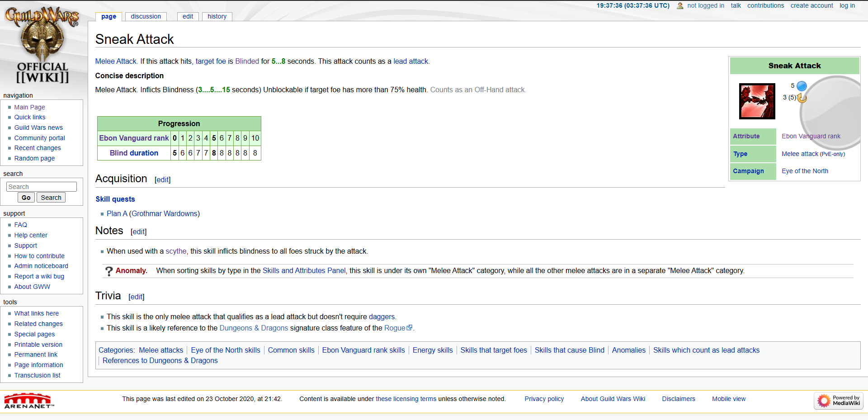Click the blue energy cost icon
This screenshot has width=868, height=420.
pyautogui.click(x=802, y=86)
